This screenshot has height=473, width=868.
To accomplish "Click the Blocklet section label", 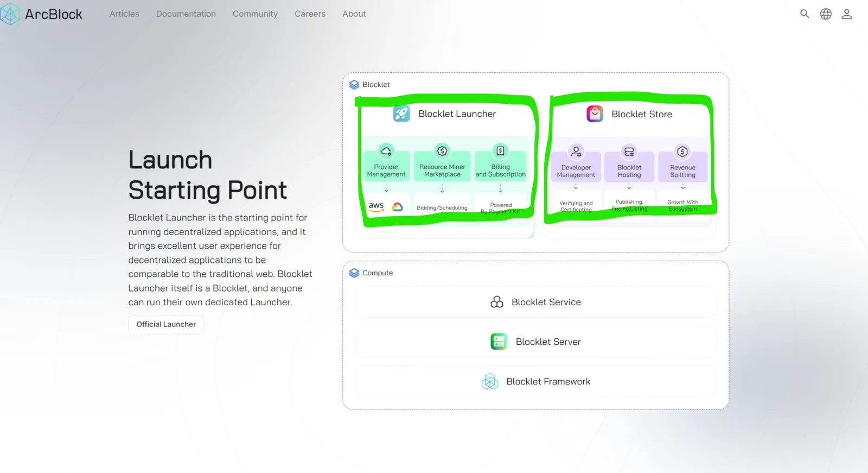I will tap(376, 85).
